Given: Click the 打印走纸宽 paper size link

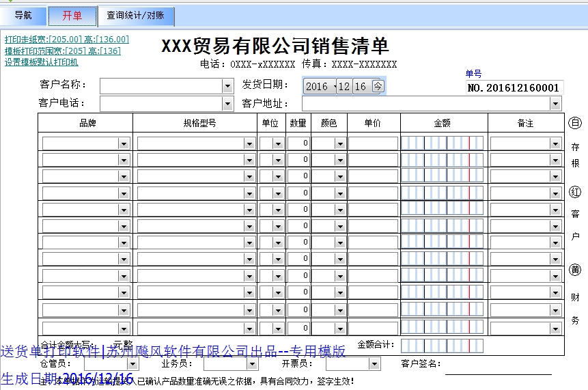Looking at the screenshot, I should click(67, 40).
